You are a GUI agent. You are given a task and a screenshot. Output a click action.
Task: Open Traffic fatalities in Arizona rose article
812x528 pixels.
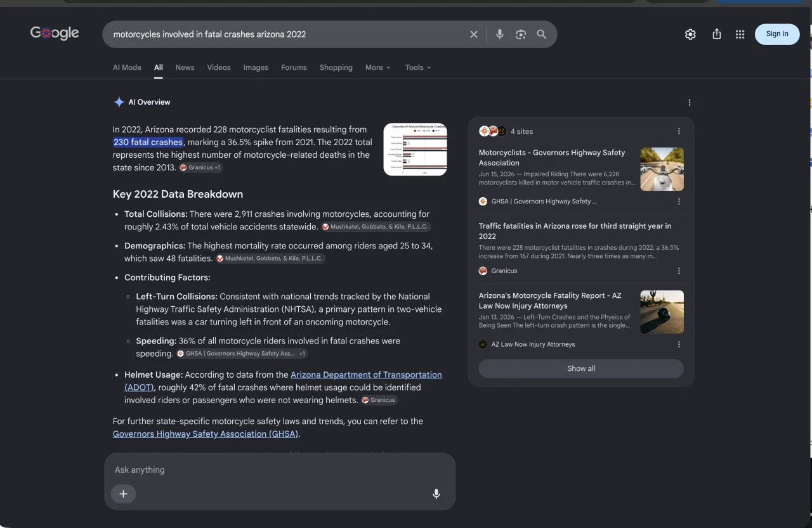tap(575, 231)
